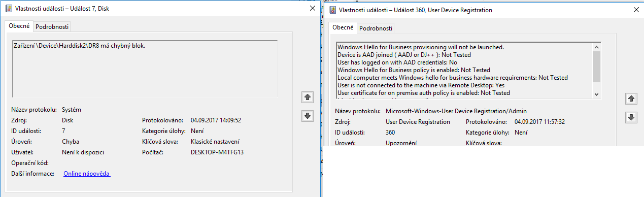The width and height of the screenshot is (644, 197).
Task: Select the Obecné tab in the Event 360 window
Action: 343,27
